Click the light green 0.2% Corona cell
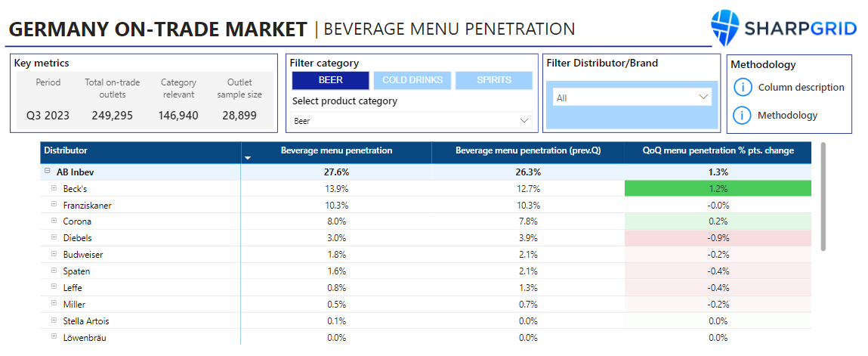 [718, 221]
